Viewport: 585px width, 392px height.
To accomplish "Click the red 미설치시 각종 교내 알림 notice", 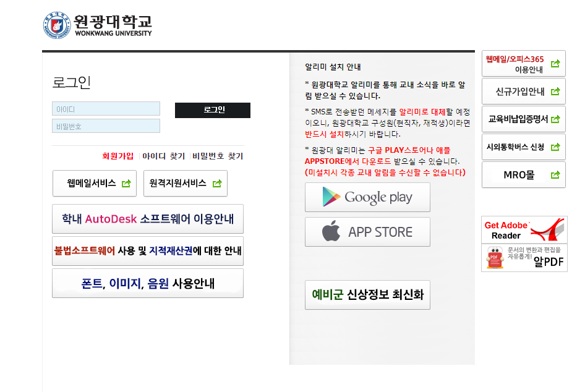I will coord(385,173).
